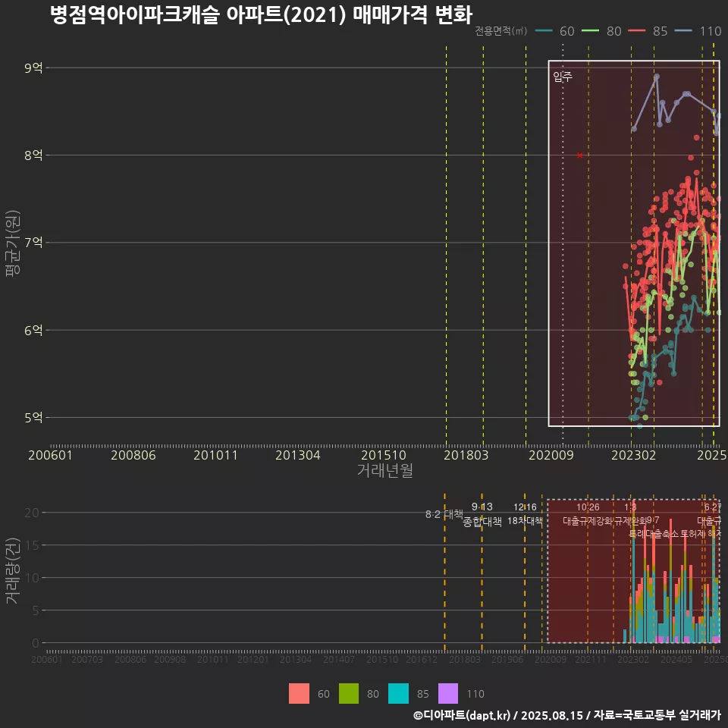The height and width of the screenshot is (728, 728).
Task: Click the '200806' label on price chart x-axis
Action: [133, 455]
